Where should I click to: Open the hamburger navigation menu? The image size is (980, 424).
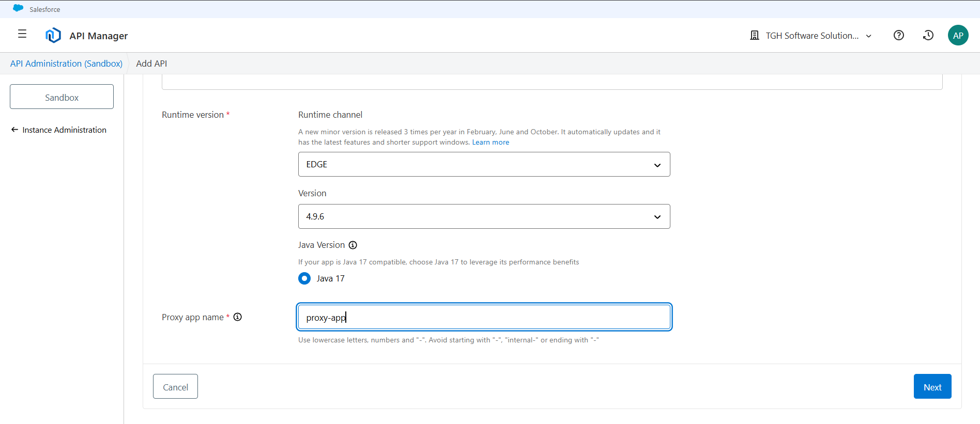(22, 34)
